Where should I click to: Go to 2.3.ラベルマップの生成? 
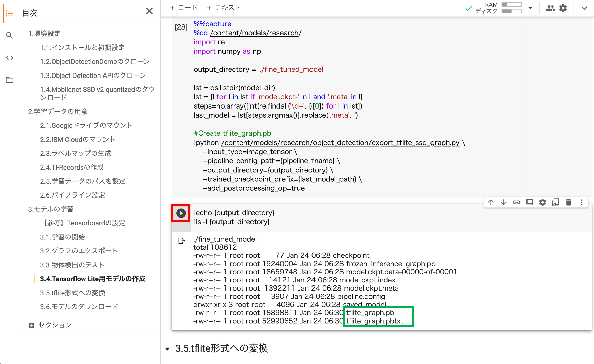76,153
